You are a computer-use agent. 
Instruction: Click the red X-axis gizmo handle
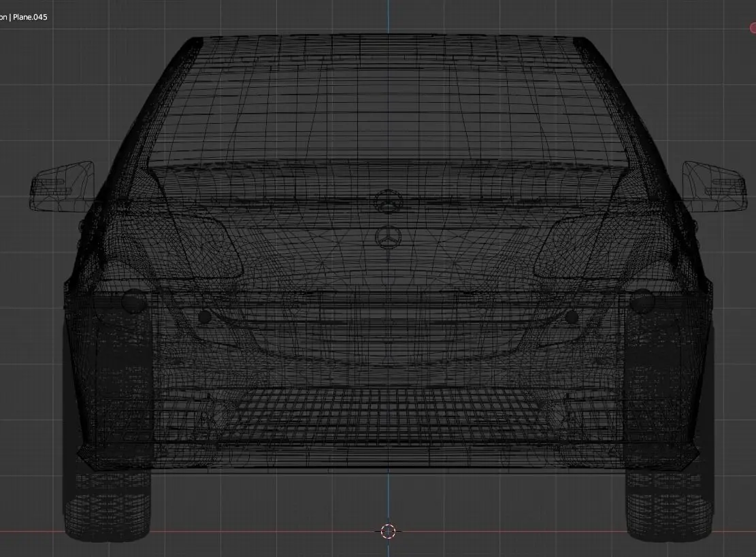[753, 29]
